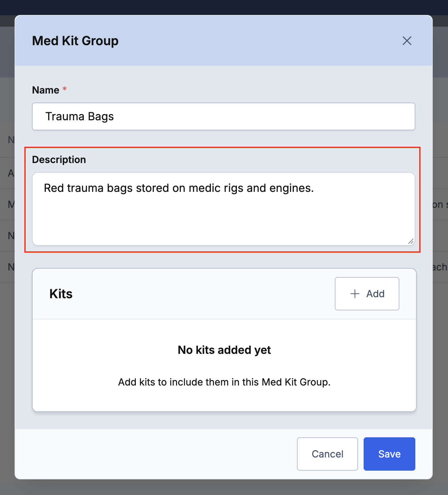Click the 'Add kits to include them' hint text
448x495 pixels.
(224, 382)
